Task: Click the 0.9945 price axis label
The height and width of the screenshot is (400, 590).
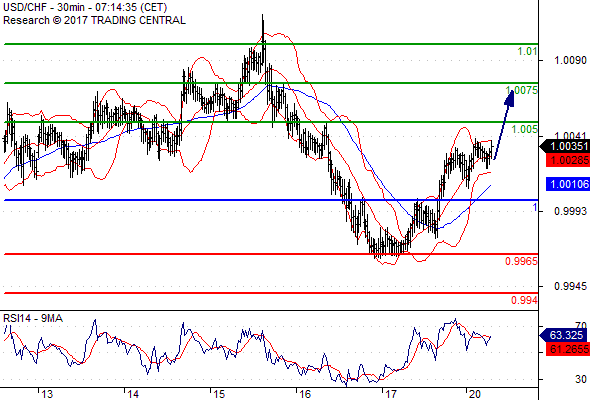Action: pyautogui.click(x=570, y=286)
